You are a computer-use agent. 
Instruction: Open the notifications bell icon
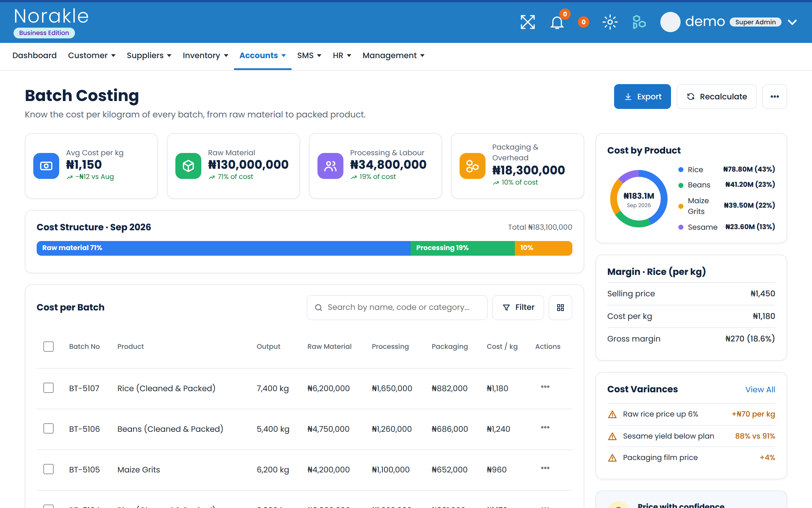tap(557, 23)
